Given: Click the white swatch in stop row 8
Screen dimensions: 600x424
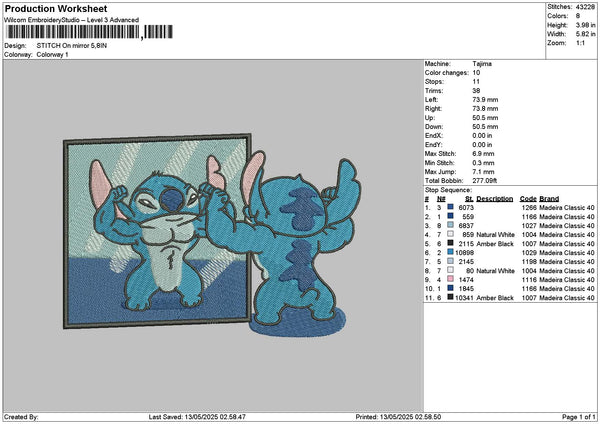Looking at the screenshot, I should click(450, 270).
